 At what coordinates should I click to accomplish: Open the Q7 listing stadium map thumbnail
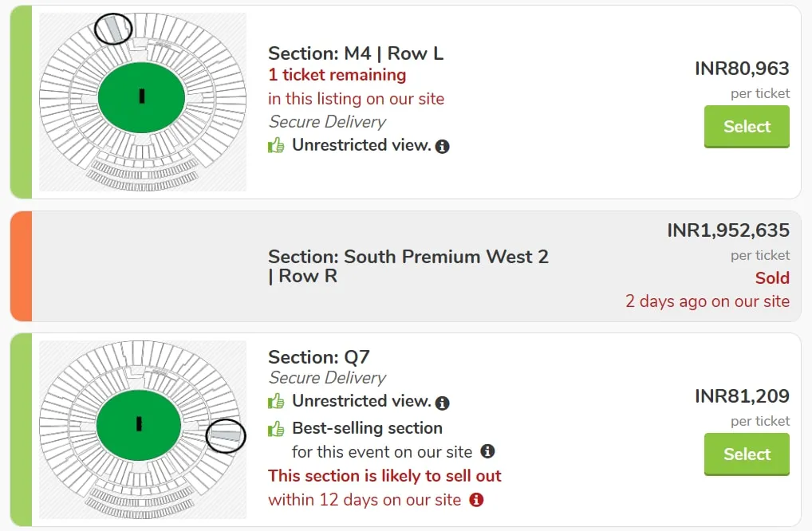click(143, 430)
